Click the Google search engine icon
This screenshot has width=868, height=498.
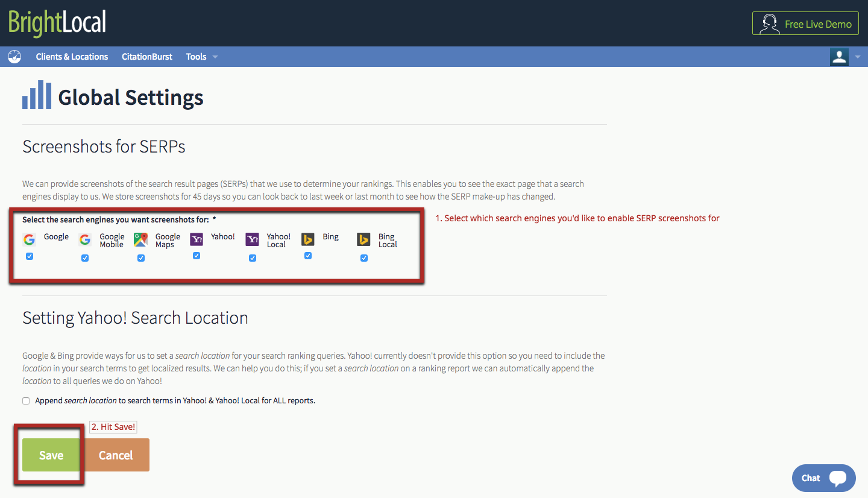(x=30, y=239)
